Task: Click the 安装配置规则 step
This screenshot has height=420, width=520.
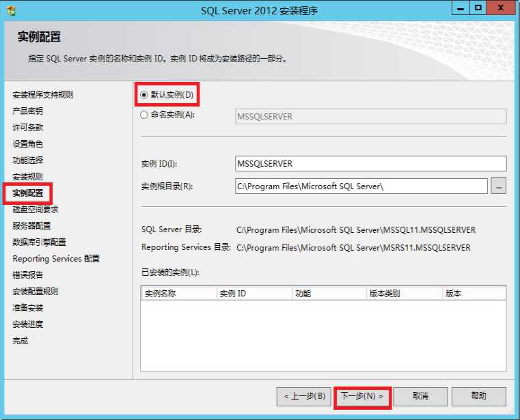Action: (x=35, y=292)
